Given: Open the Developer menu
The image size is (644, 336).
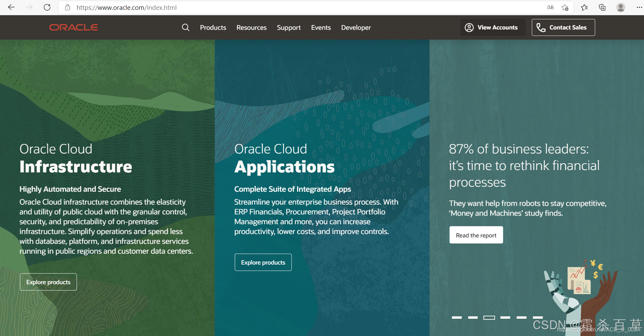Looking at the screenshot, I should 356,28.
